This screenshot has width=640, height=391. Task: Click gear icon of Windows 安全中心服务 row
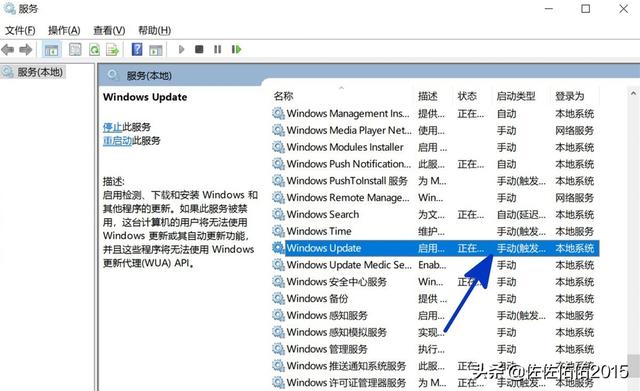click(x=278, y=282)
